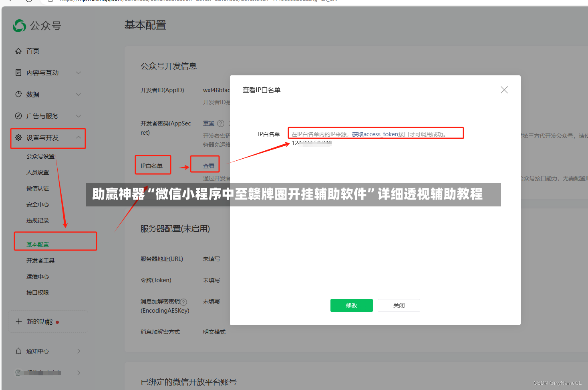Expand the 数据 menu chevron
Image resolution: width=588 pixels, height=390 pixels.
[79, 94]
